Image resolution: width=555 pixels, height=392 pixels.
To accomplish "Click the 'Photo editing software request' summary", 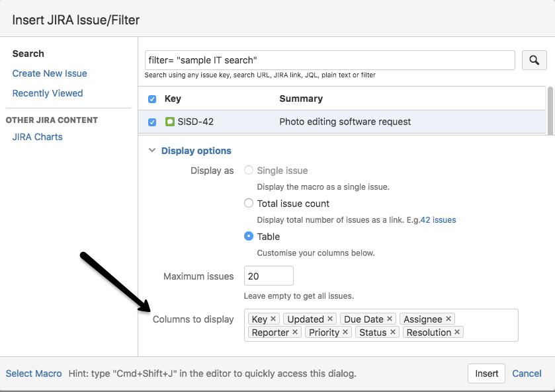I will point(345,122).
